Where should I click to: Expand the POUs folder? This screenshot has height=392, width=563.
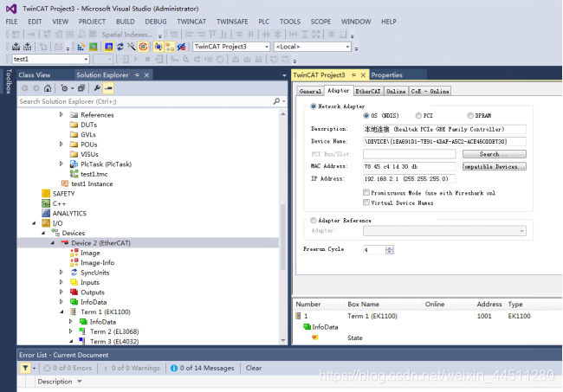point(61,145)
